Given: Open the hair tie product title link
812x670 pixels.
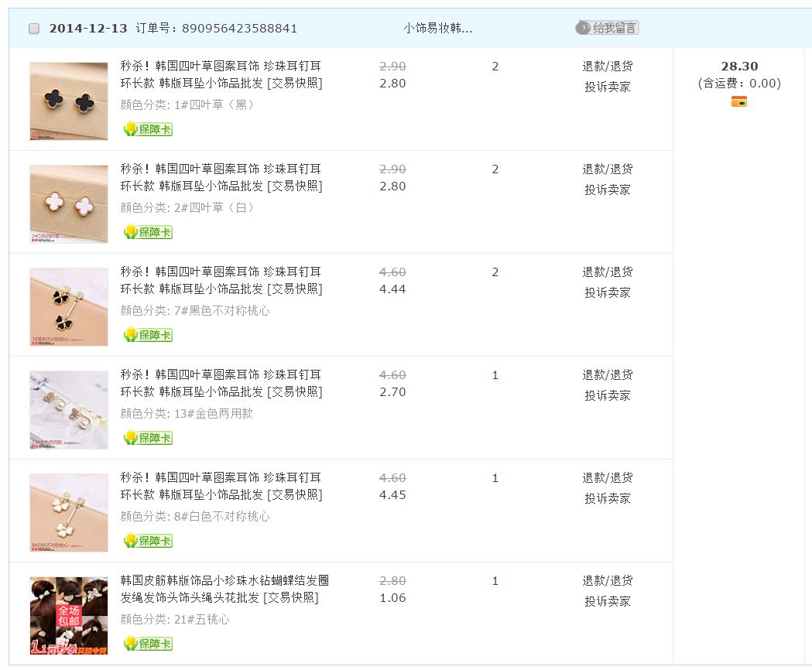Looking at the screenshot, I should click(224, 589).
